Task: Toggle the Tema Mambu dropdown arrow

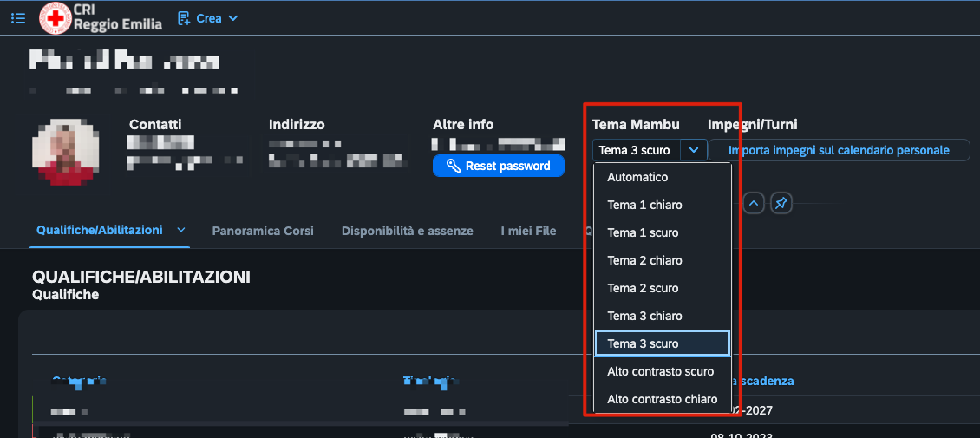Action: point(694,150)
